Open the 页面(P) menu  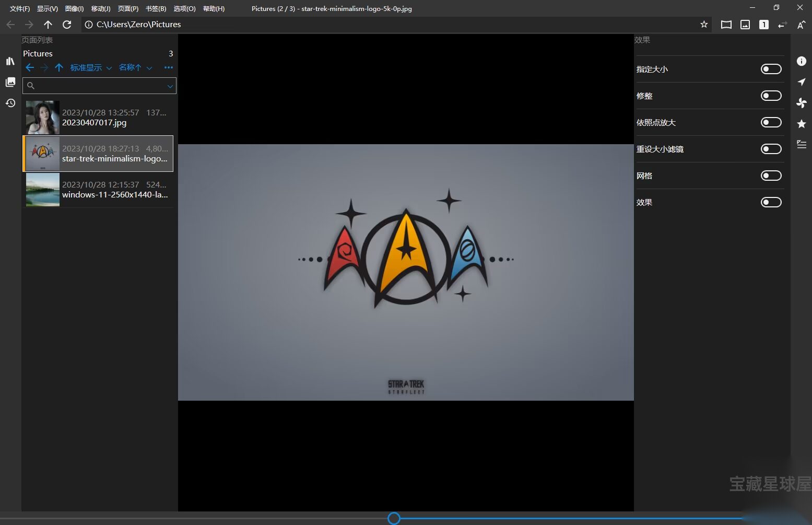(x=128, y=8)
